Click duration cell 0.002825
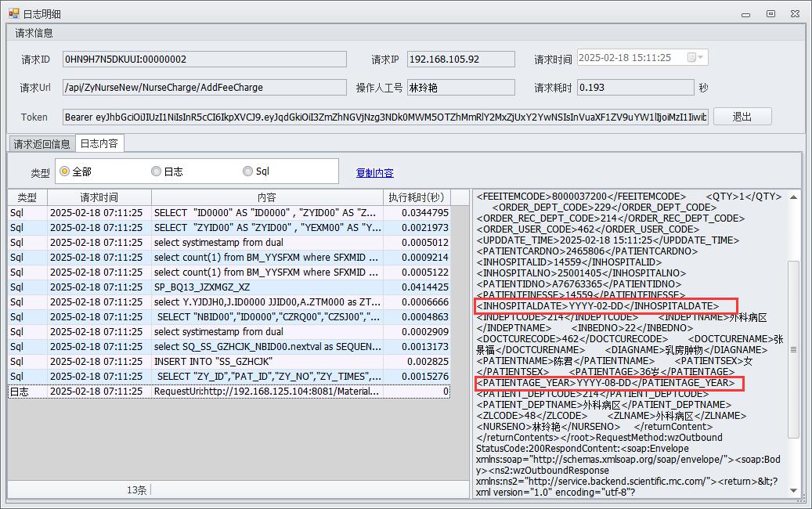Image resolution: width=812 pixels, height=509 pixels. (417, 362)
